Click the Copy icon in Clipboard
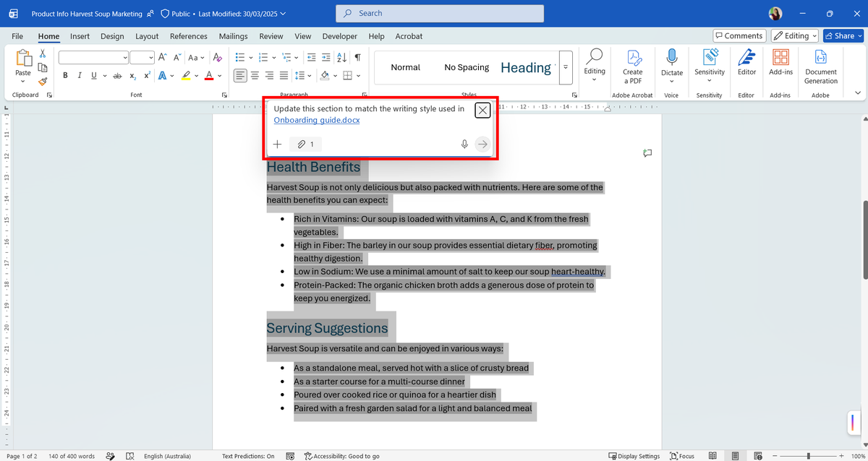868x461 pixels. tap(43, 68)
